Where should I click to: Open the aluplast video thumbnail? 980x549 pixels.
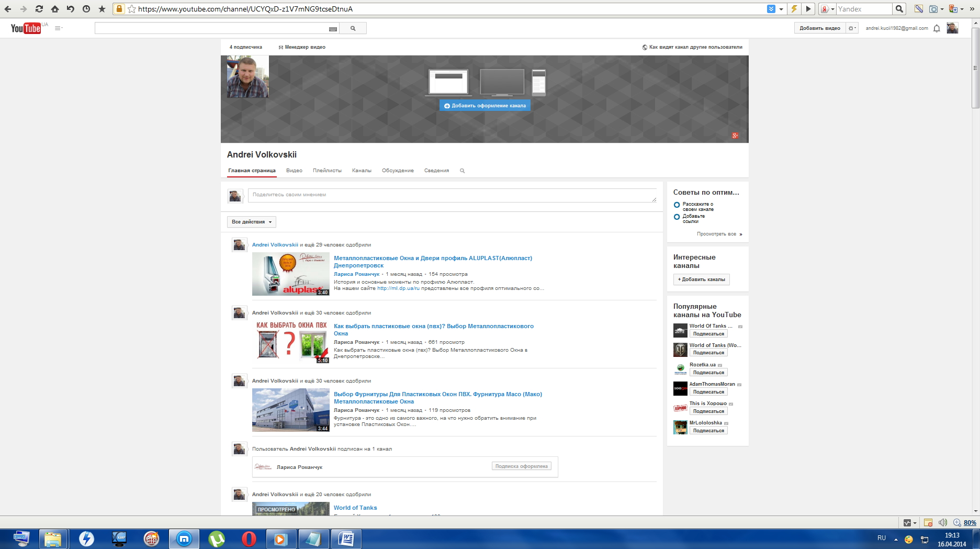[x=291, y=274]
